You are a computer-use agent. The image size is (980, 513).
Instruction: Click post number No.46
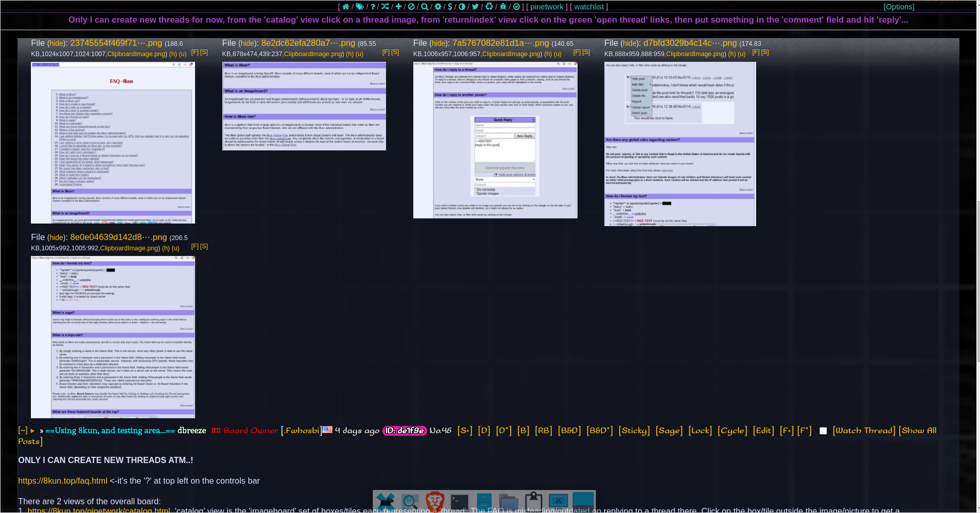pyautogui.click(x=441, y=431)
